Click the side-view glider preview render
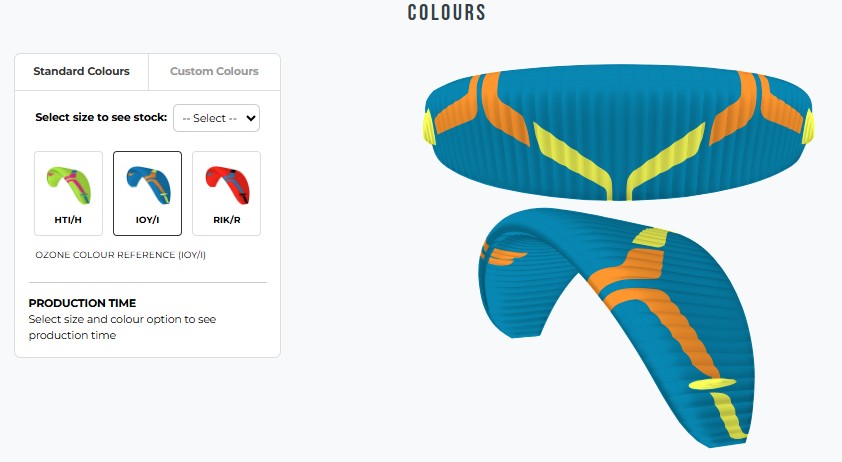Screen dimensions: 842x462 pyautogui.click(x=616, y=328)
